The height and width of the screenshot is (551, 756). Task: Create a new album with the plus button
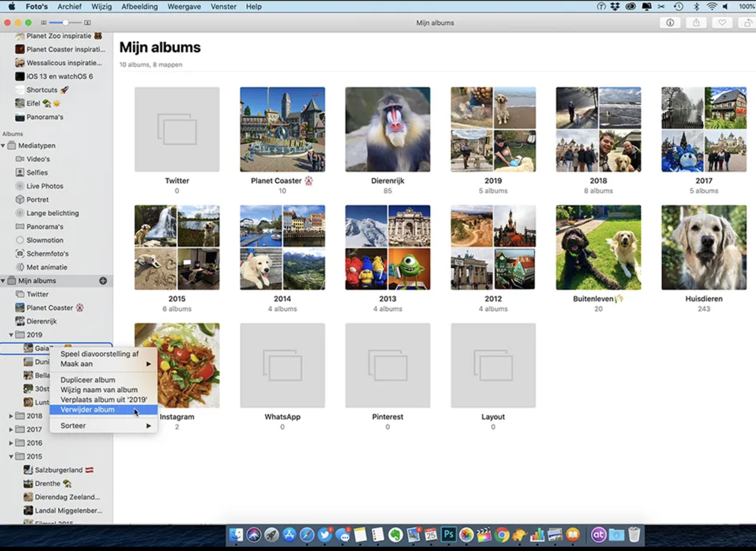(103, 280)
